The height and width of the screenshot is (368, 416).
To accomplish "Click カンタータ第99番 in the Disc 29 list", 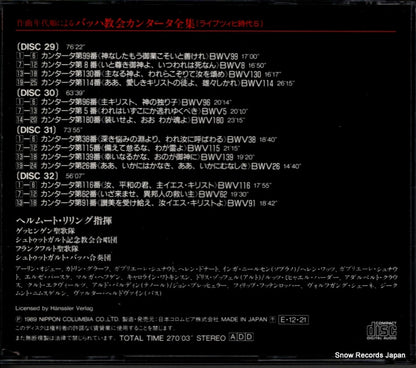I will [69, 56].
